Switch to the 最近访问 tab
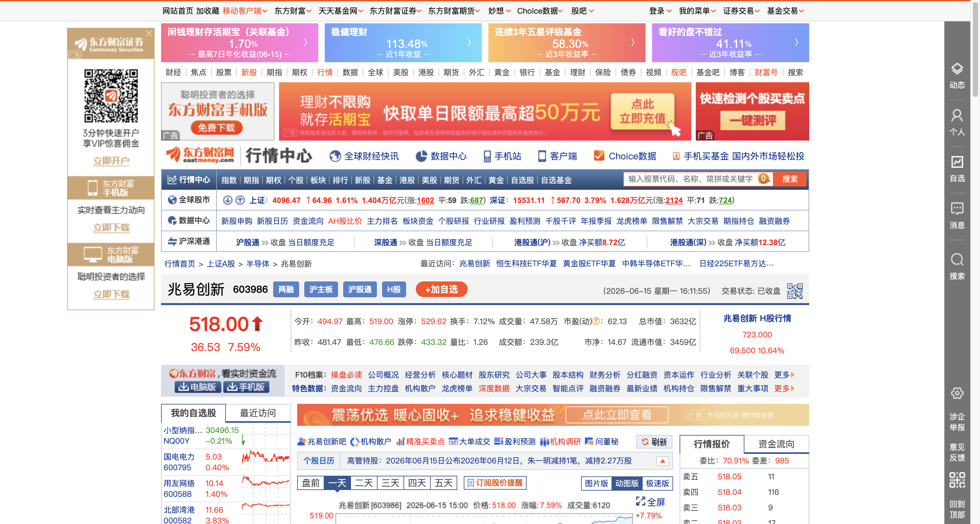980x524 pixels. click(x=258, y=413)
